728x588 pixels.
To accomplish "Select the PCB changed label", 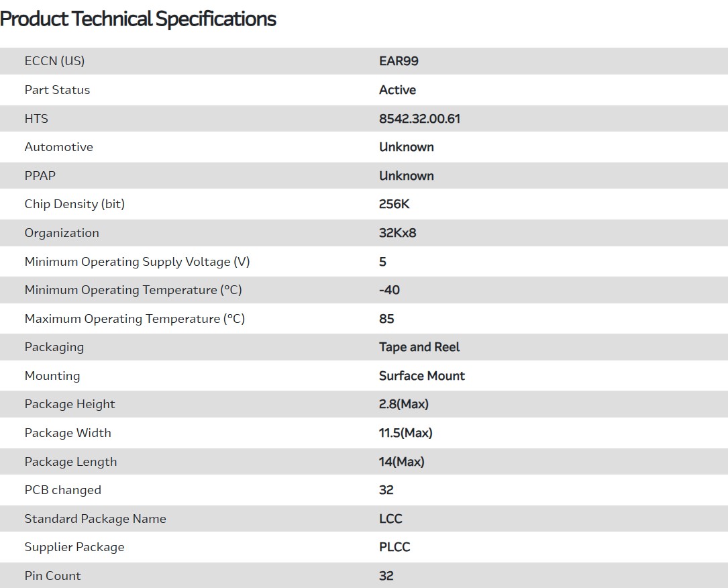I will (x=63, y=490).
